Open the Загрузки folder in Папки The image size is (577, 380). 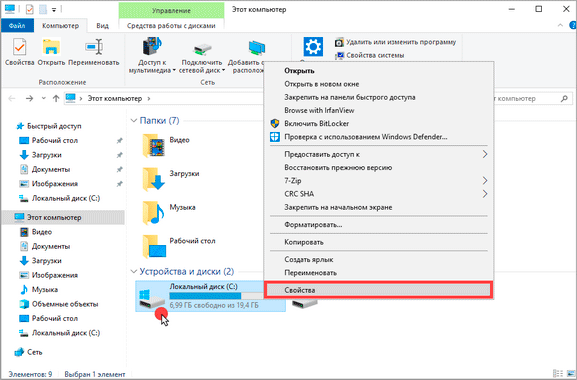pos(171,179)
